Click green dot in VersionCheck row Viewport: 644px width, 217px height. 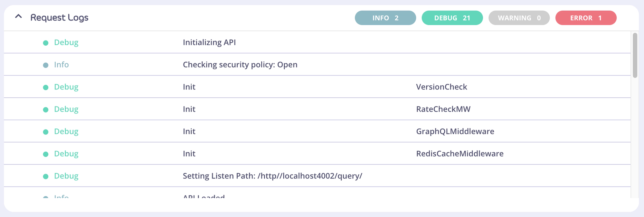click(46, 87)
